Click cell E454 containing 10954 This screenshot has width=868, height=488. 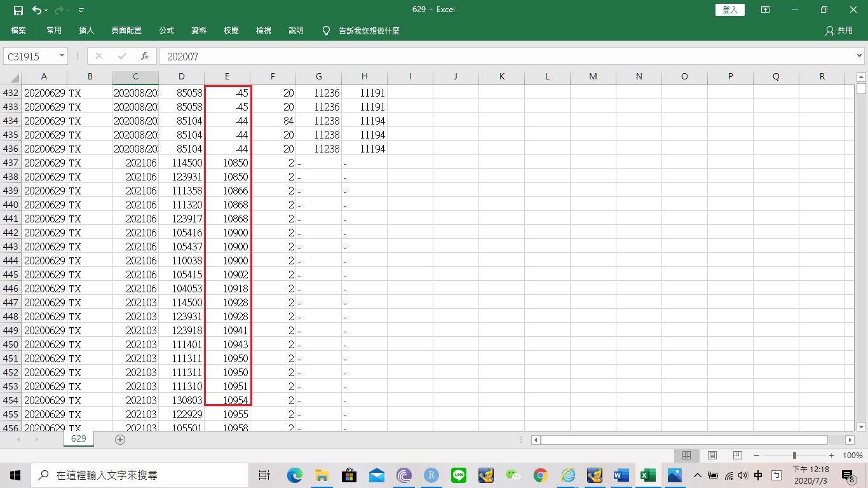(227, 400)
